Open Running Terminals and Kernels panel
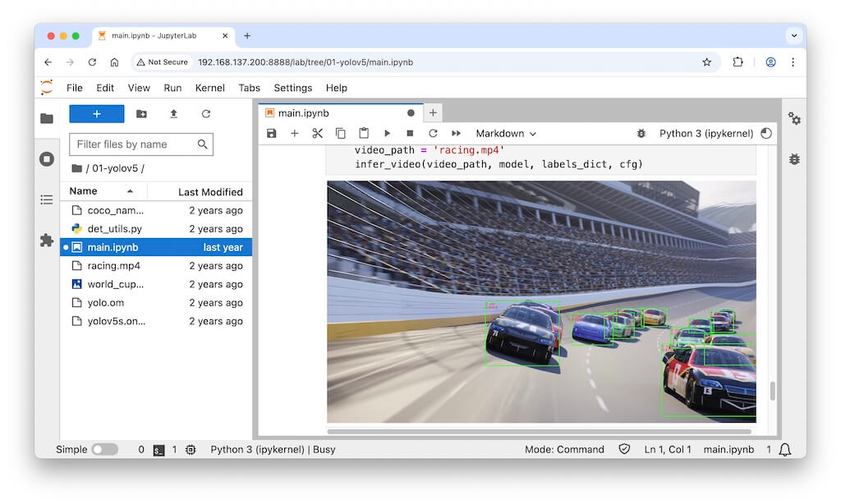The width and height of the screenshot is (841, 504). [47, 158]
